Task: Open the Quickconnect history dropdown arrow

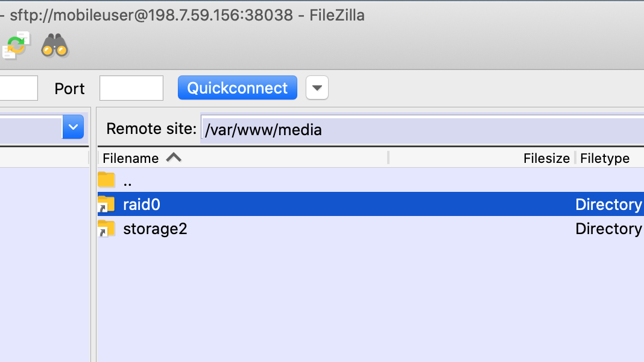Action: [317, 88]
